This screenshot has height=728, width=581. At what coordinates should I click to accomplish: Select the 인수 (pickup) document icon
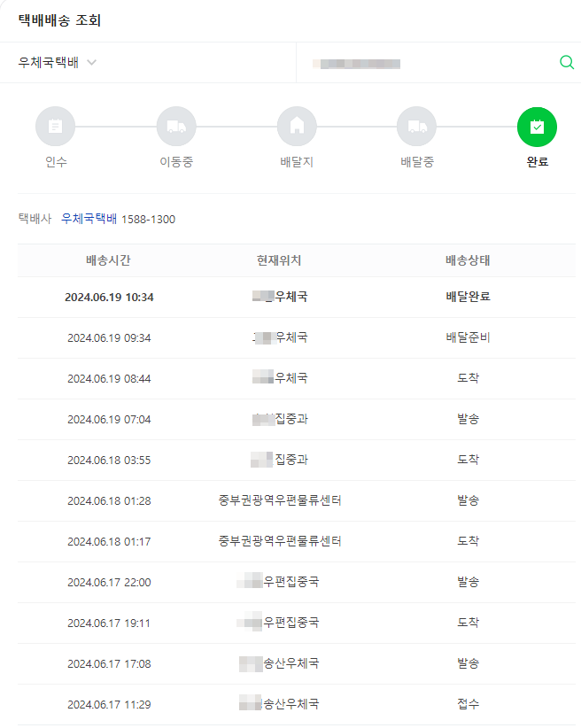56,126
